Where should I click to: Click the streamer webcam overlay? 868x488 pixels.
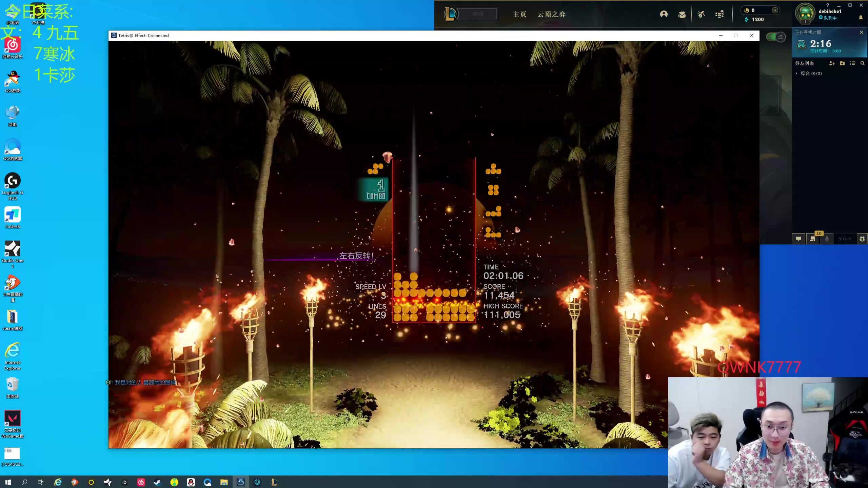(x=768, y=432)
